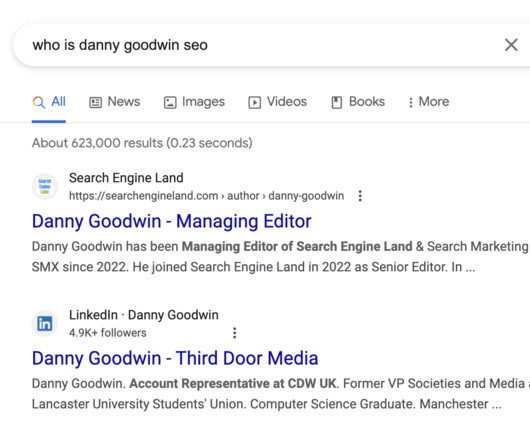Screen dimensions: 530x442
Task: Click the book icon on the Books tab
Action: pyautogui.click(x=337, y=102)
